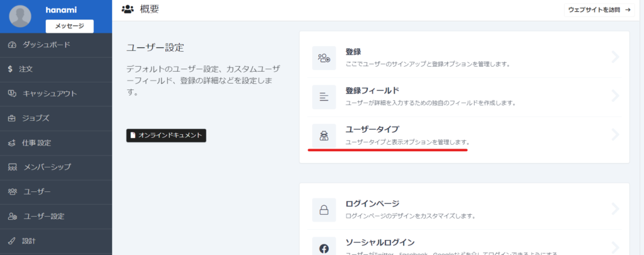Click the 登録フィールド list icon
Viewport: 644px width, 255px height.
tap(324, 97)
